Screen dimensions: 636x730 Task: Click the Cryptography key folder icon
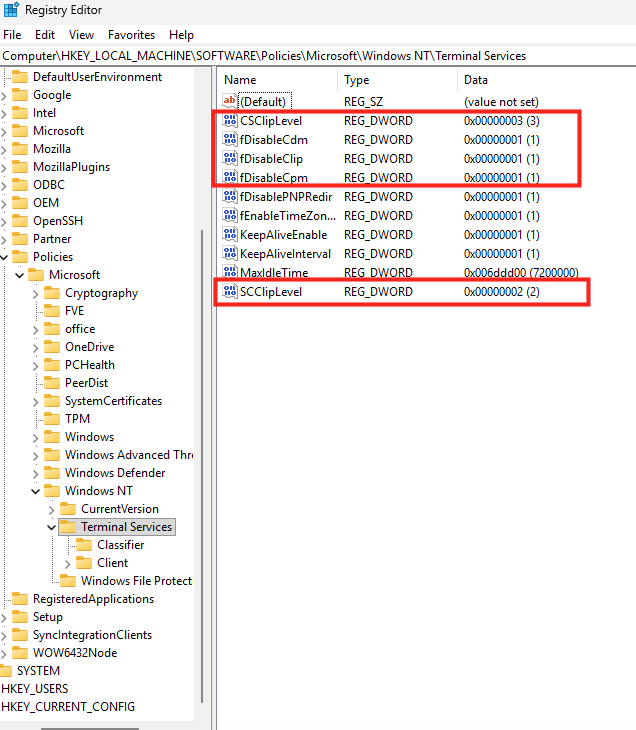(x=52, y=293)
